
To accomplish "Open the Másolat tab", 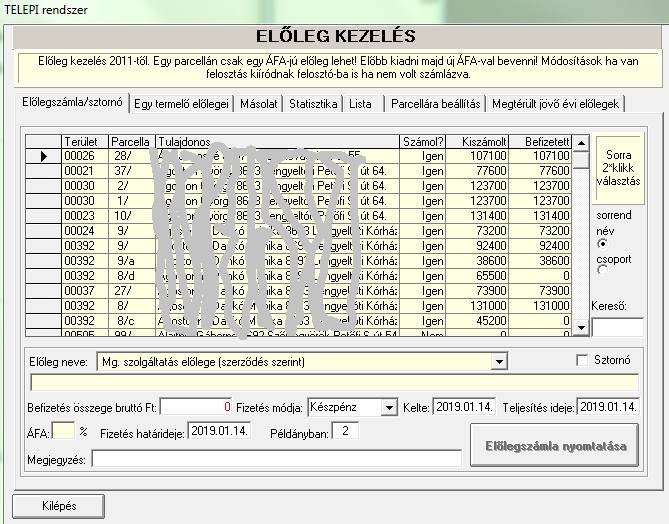I will coord(259,104).
